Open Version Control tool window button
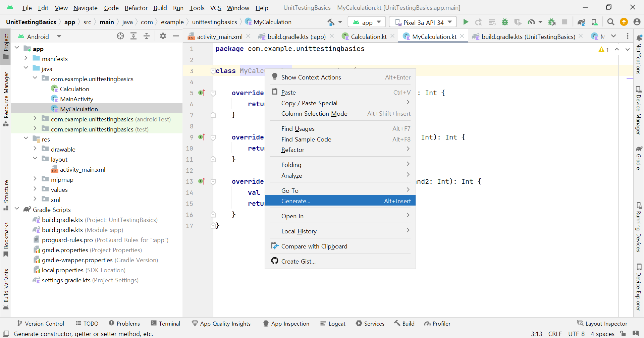This screenshot has width=644, height=338. click(x=41, y=323)
